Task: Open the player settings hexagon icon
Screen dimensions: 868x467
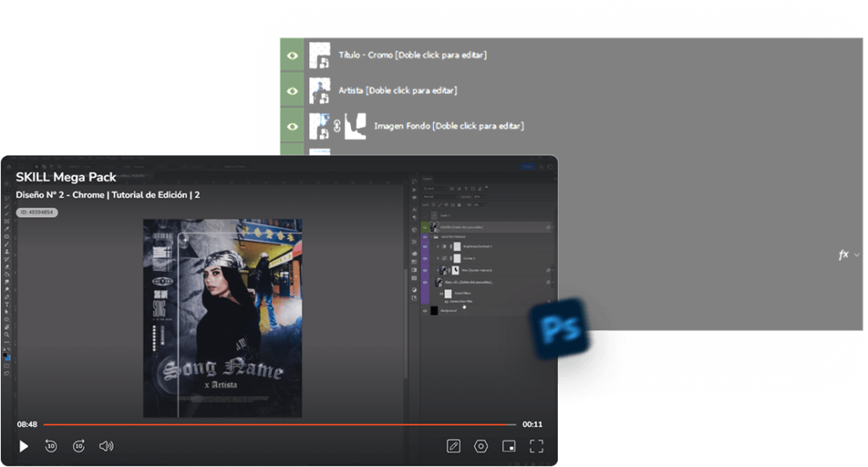Action: [x=481, y=446]
